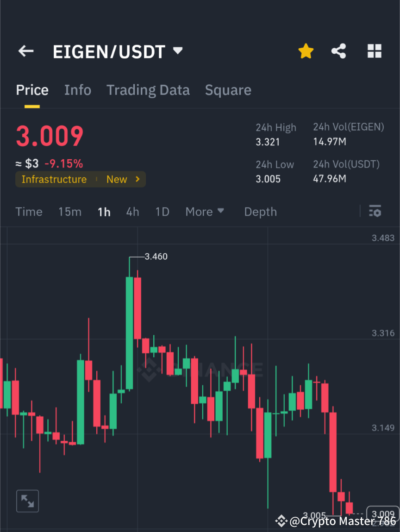Tap the Binance diamond icon near Crypto Master watermark
This screenshot has width=400, height=532.
click(281, 522)
